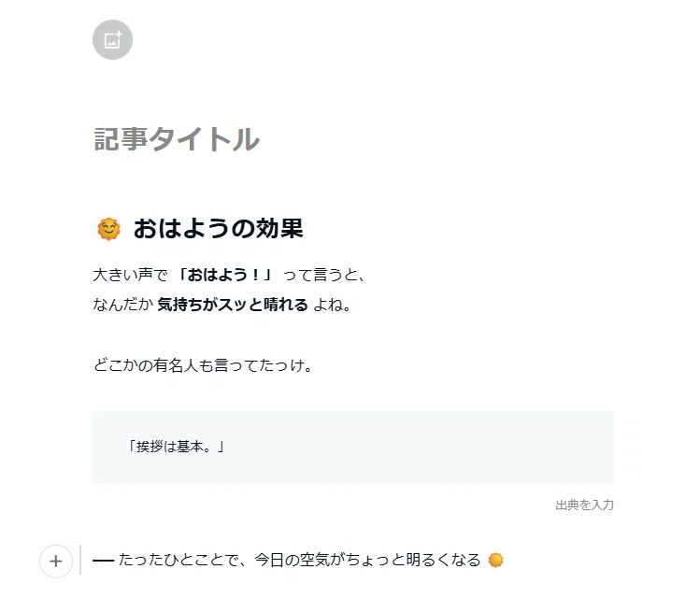700x612 pixels.
Task: Click the なんだか text in second line
Action: 122,305
